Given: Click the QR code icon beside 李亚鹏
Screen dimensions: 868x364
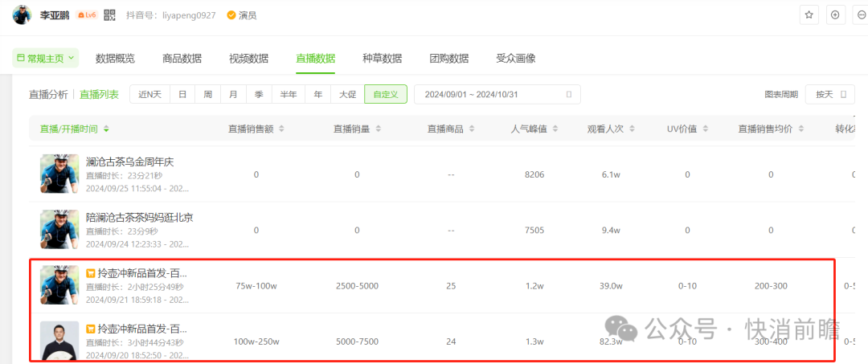Looking at the screenshot, I should pyautogui.click(x=109, y=15).
